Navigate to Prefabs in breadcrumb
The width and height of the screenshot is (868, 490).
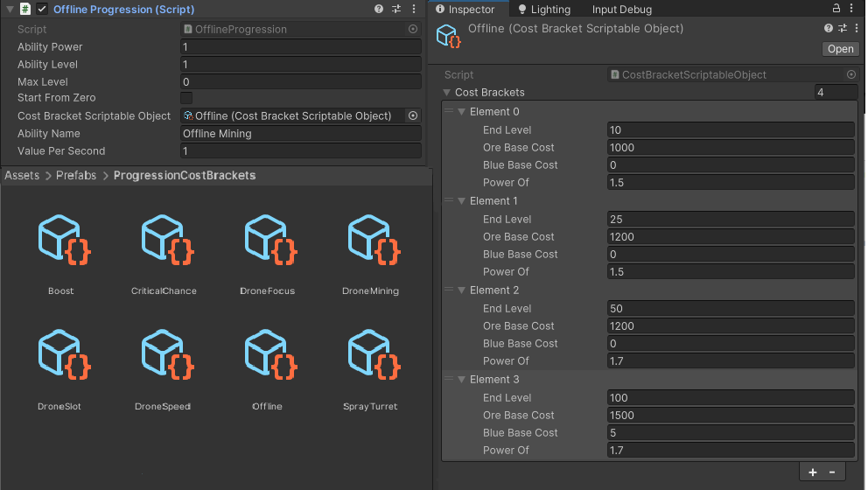click(76, 176)
